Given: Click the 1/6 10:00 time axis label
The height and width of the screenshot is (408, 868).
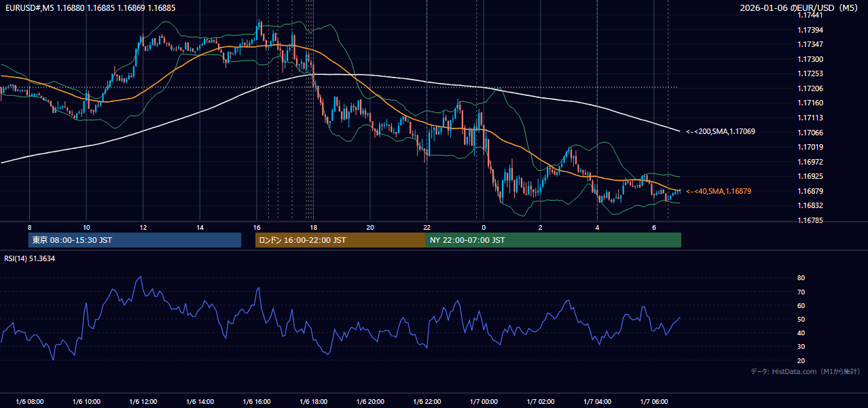Looking at the screenshot, I should point(86,402).
